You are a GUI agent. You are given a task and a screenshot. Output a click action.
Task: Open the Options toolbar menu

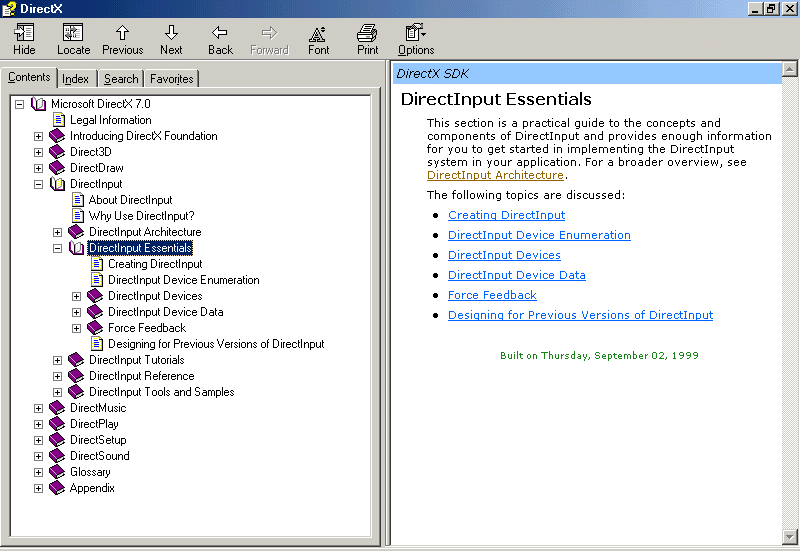click(x=416, y=34)
